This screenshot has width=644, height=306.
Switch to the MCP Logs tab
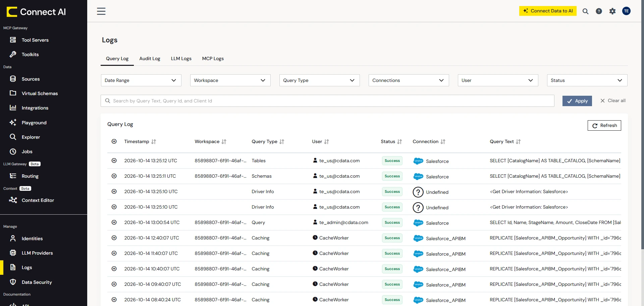213,58
